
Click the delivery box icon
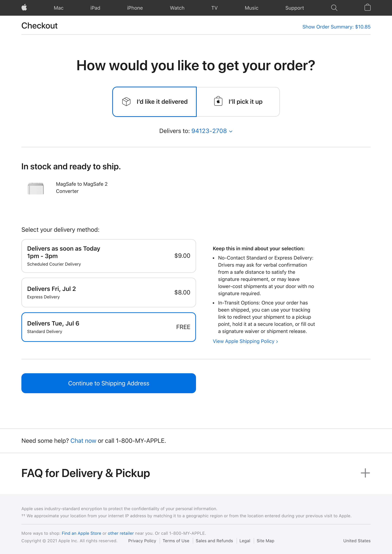click(x=126, y=102)
